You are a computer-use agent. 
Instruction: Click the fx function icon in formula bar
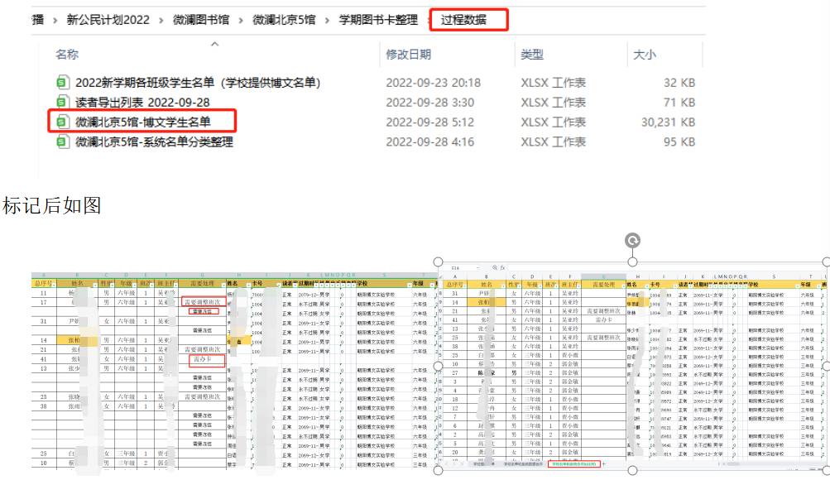pyautogui.click(x=501, y=268)
